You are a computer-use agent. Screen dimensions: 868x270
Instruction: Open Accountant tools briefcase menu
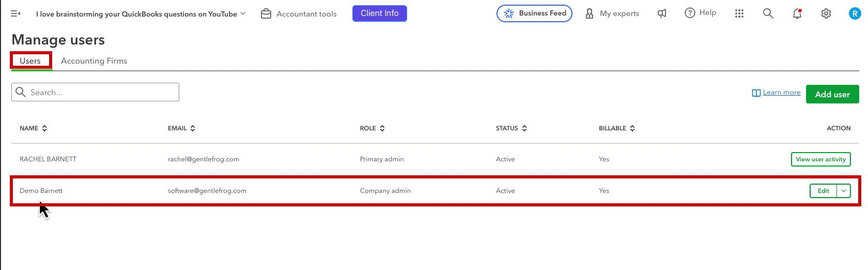(x=299, y=14)
